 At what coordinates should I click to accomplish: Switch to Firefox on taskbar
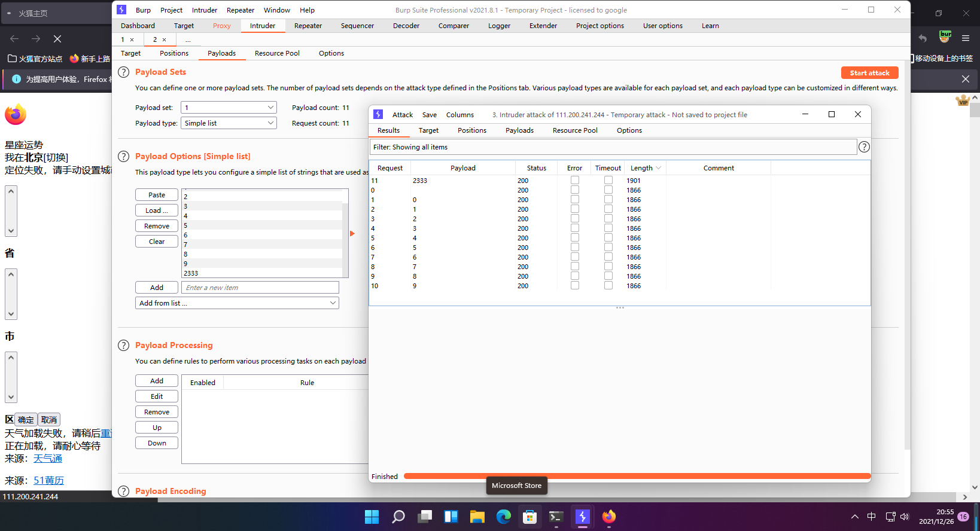tap(608, 517)
